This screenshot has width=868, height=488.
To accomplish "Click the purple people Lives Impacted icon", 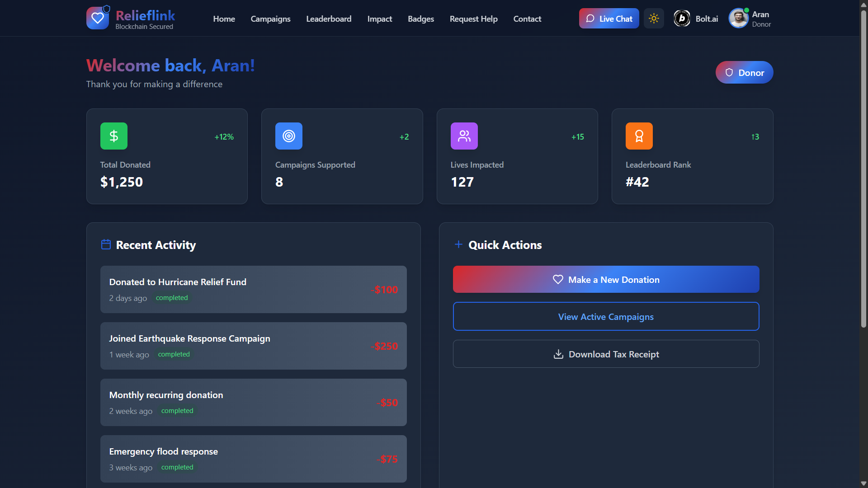I will click(x=464, y=136).
